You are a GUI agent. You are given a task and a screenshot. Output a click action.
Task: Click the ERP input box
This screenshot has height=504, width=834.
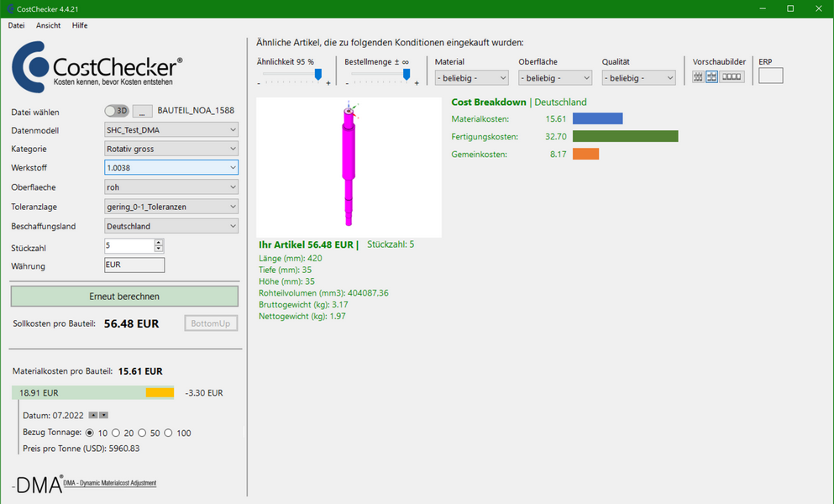pyautogui.click(x=771, y=76)
